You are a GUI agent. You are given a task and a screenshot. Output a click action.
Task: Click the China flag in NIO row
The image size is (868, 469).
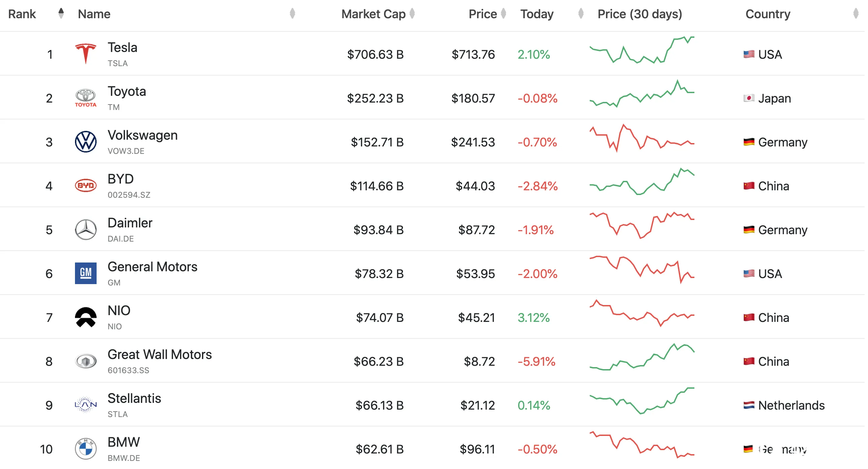[x=749, y=318]
